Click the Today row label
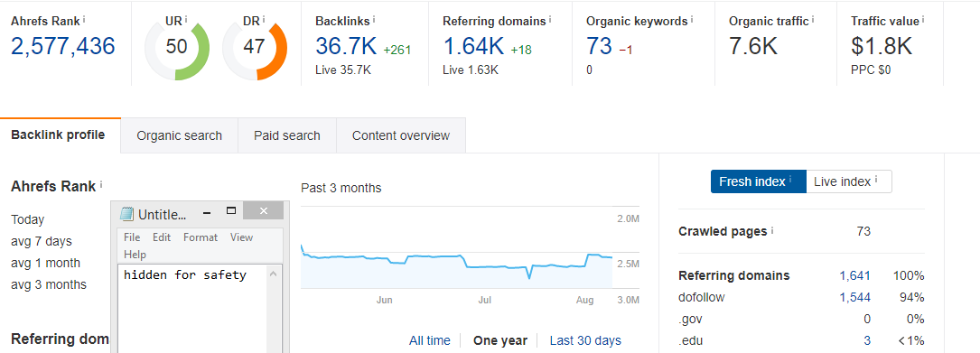This screenshot has height=353, width=980. (x=27, y=220)
